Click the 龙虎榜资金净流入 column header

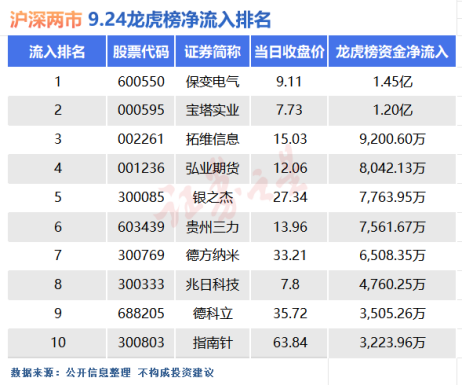tap(392, 52)
